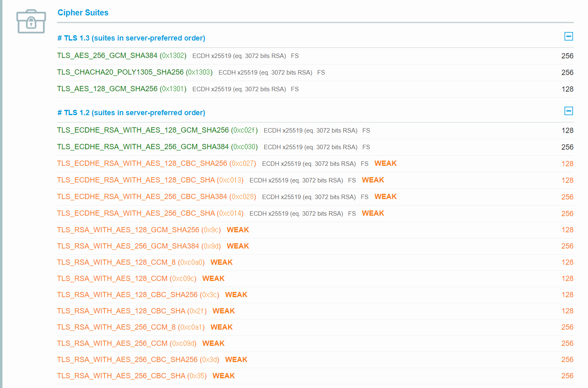Click WEAK label on the 0xc028 row
Screen dimensions: 588x388
[x=385, y=197]
